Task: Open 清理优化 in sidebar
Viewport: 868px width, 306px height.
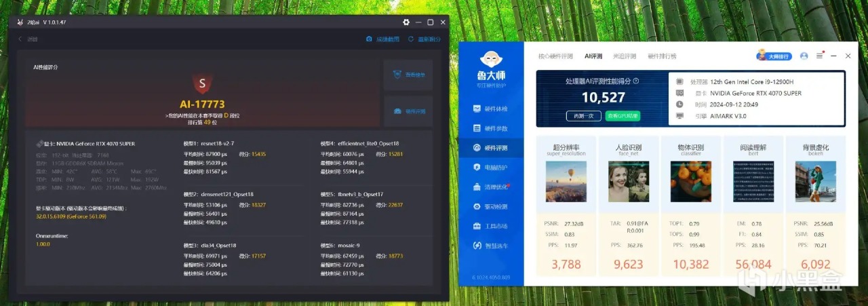Action: [490, 187]
